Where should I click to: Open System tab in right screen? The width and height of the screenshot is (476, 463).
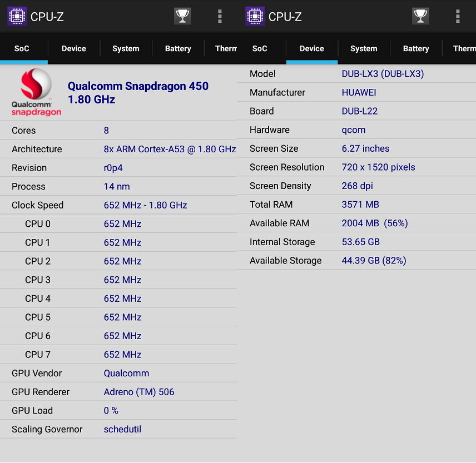(x=364, y=48)
